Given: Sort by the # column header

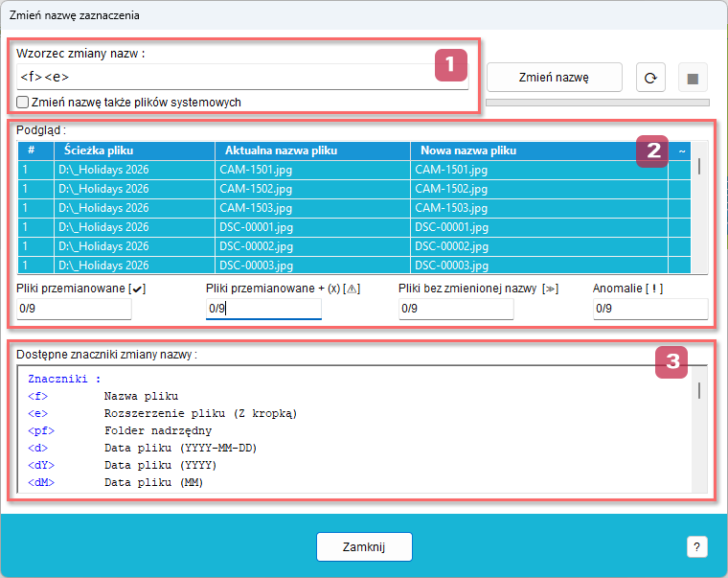Looking at the screenshot, I should (x=35, y=150).
